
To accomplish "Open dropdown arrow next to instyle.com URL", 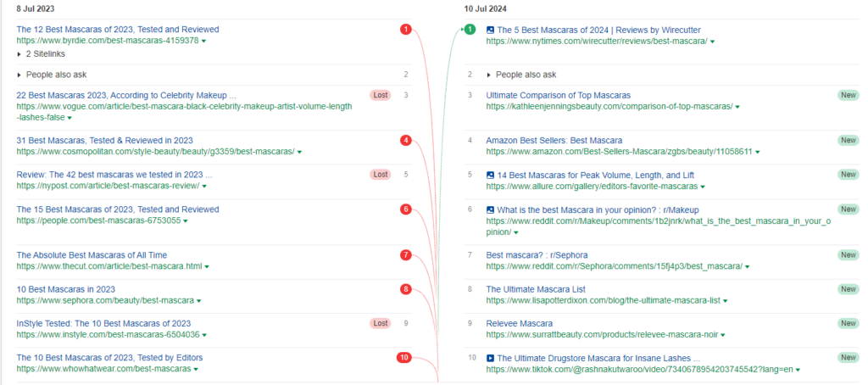I will [x=204, y=335].
